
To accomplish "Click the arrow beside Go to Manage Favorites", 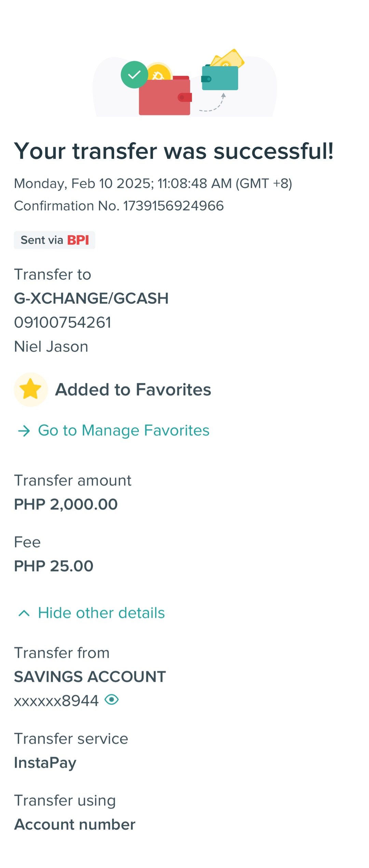I will (x=24, y=431).
